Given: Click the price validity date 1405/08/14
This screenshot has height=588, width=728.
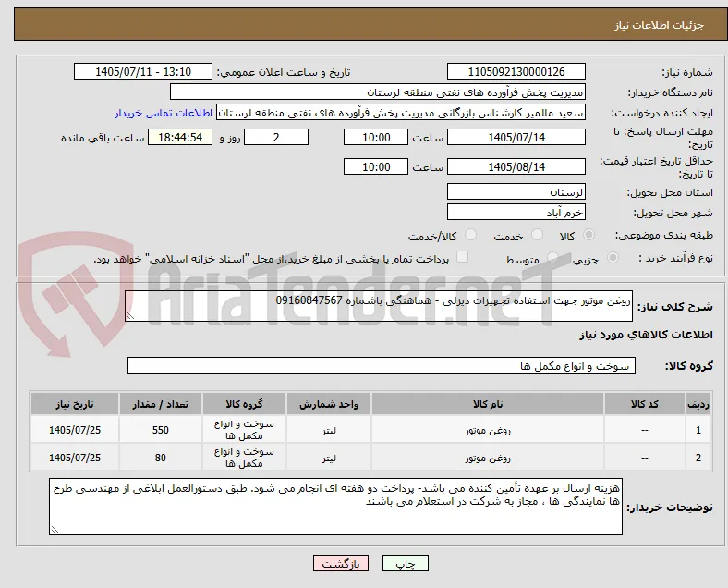Looking at the screenshot, I should [x=516, y=166].
